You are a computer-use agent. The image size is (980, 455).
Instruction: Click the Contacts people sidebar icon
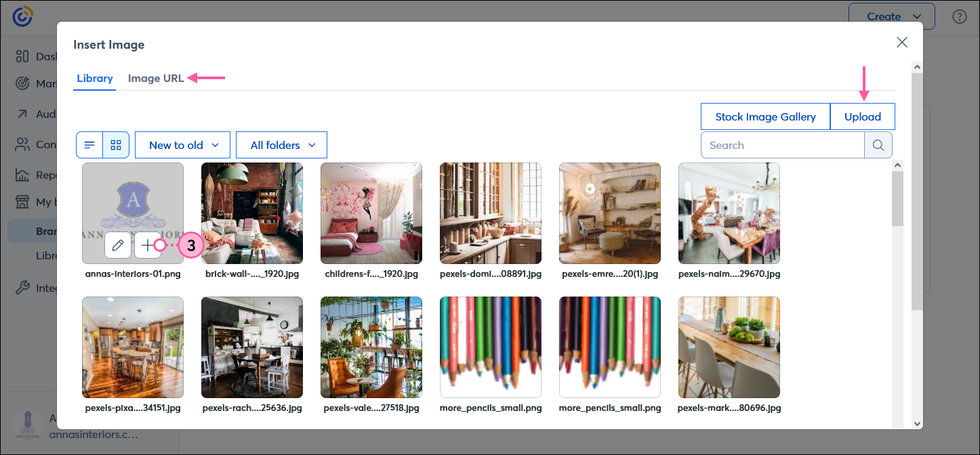[x=22, y=144]
